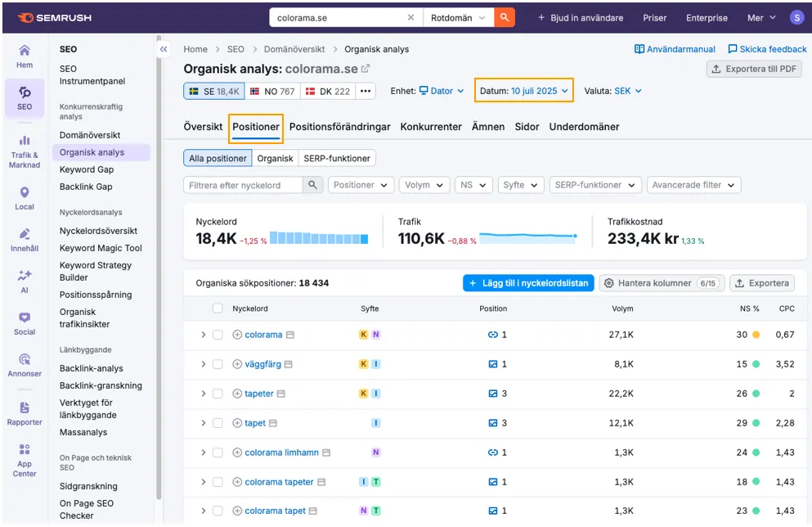812x527 pixels.
Task: Open the Användarmanual link
Action: (675, 49)
